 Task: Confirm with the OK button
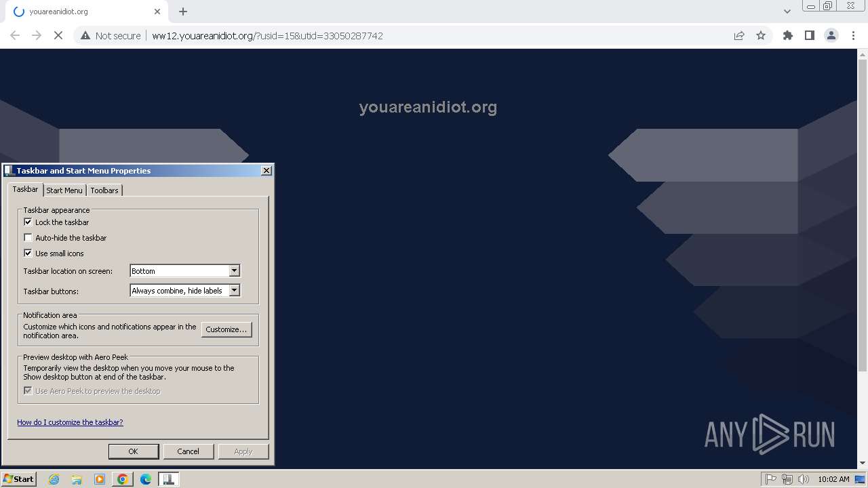(134, 451)
